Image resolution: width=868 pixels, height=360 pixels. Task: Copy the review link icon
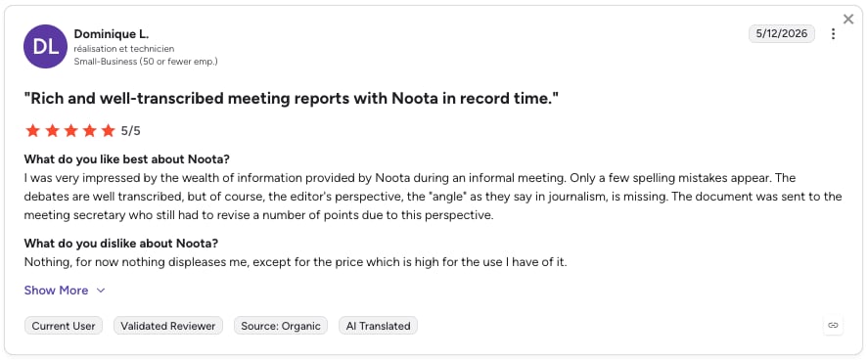[x=833, y=325]
